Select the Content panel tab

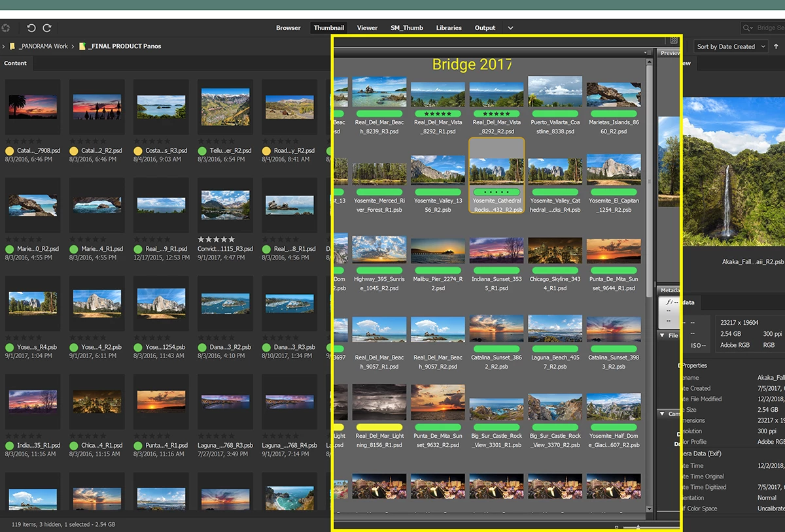(x=16, y=63)
